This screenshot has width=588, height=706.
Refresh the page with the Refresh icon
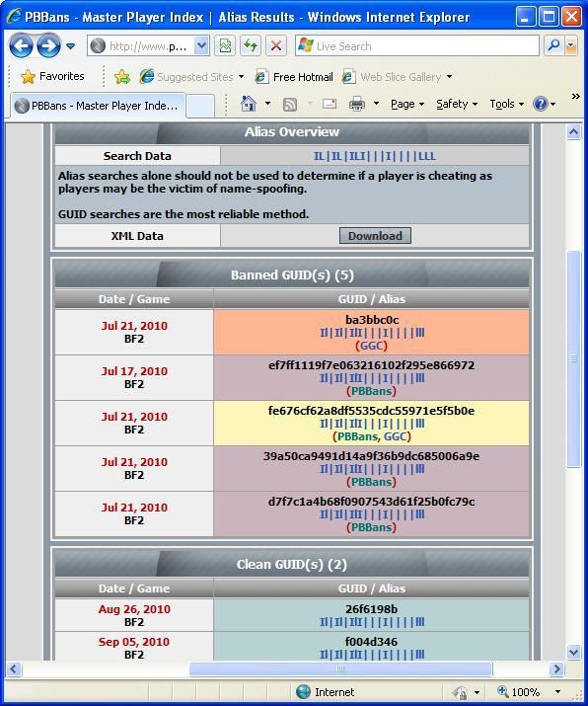point(251,46)
